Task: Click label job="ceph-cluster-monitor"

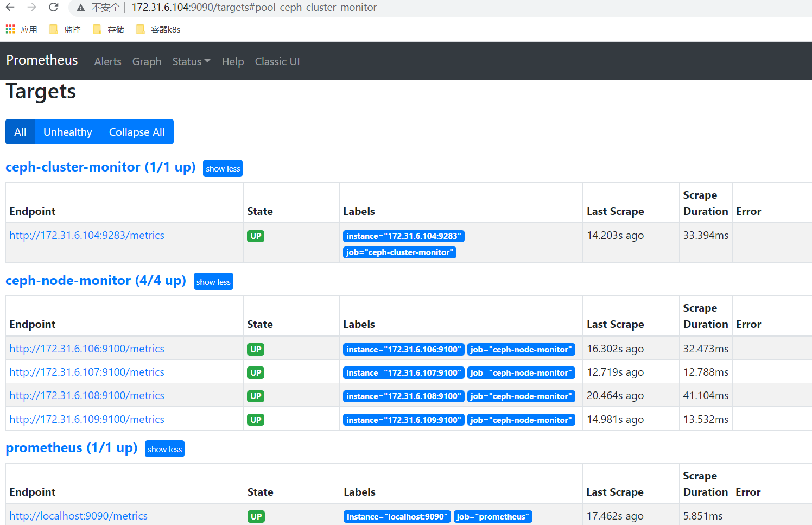Action: pos(399,252)
